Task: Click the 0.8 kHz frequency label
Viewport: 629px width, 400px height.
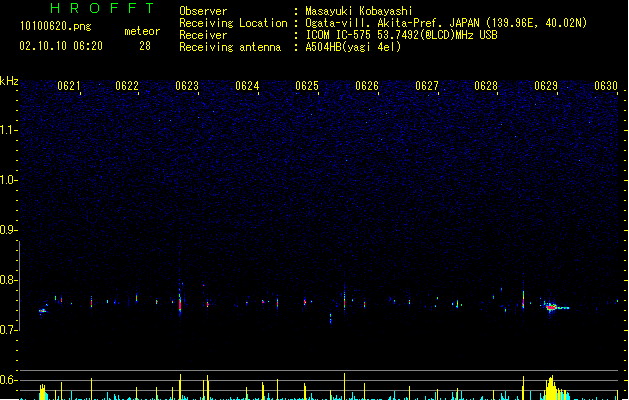Action: [8, 280]
